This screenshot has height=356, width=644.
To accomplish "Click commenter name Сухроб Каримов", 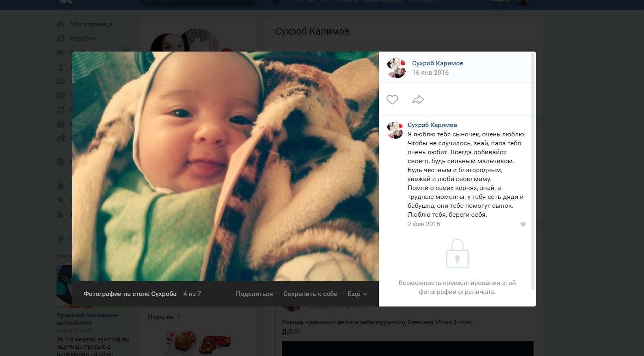I will [x=432, y=125].
